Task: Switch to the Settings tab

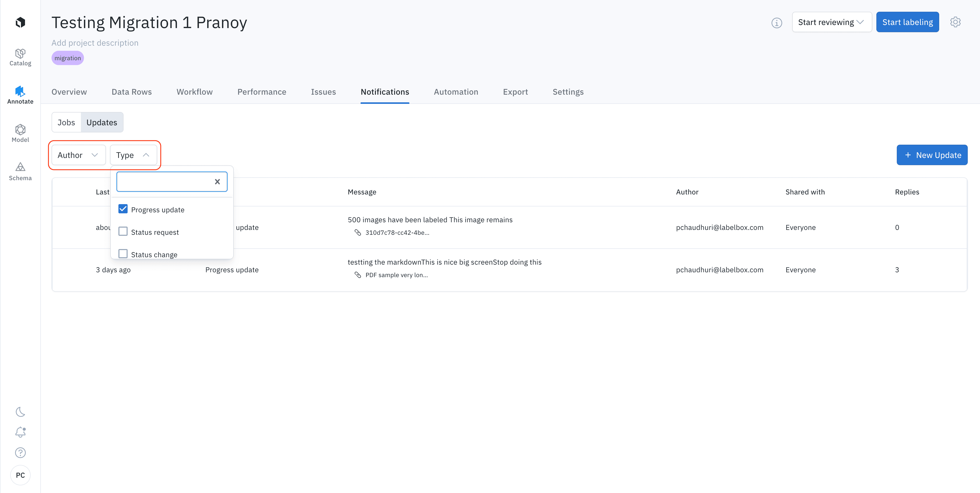Action: point(568,92)
